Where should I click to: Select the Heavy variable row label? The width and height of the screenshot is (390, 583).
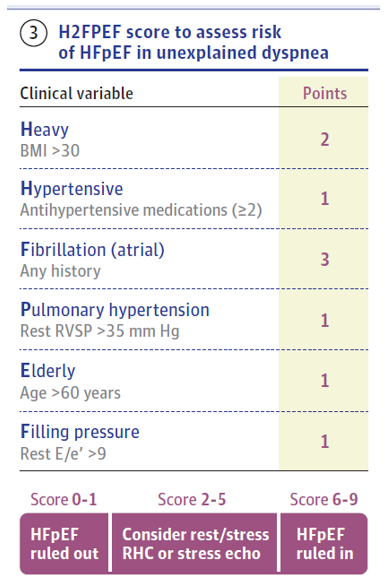(x=45, y=130)
